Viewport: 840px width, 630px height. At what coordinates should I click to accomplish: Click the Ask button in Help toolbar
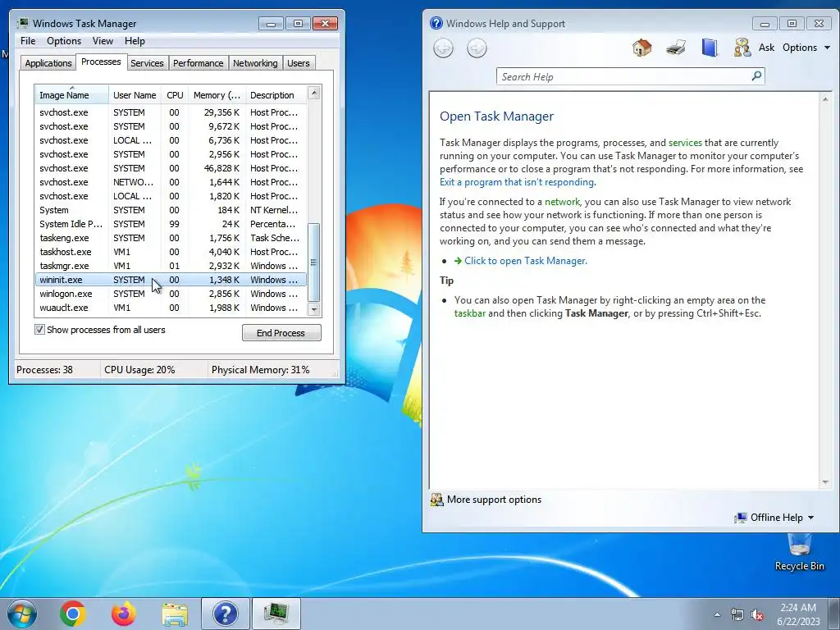point(766,48)
